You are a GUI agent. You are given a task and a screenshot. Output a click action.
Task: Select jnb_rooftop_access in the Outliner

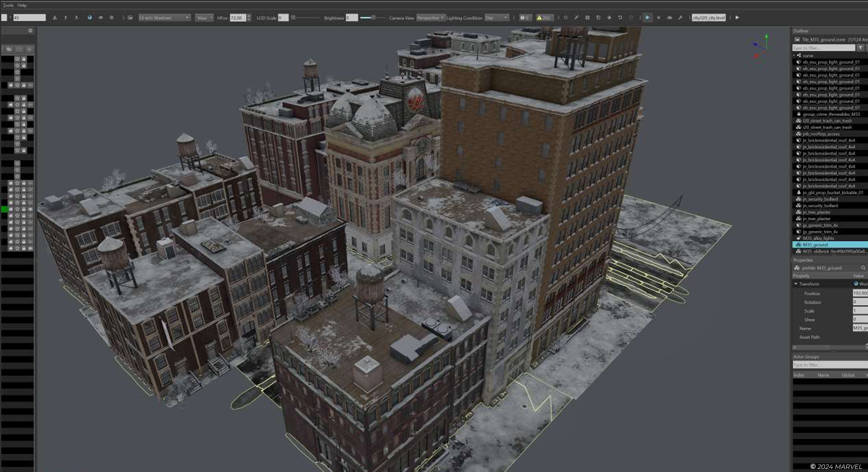coord(821,134)
